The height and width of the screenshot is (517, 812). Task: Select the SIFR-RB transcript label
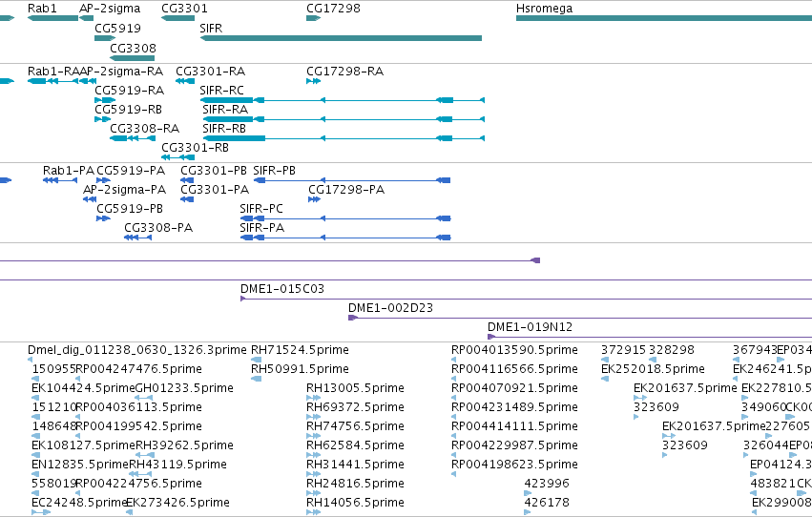(224, 129)
